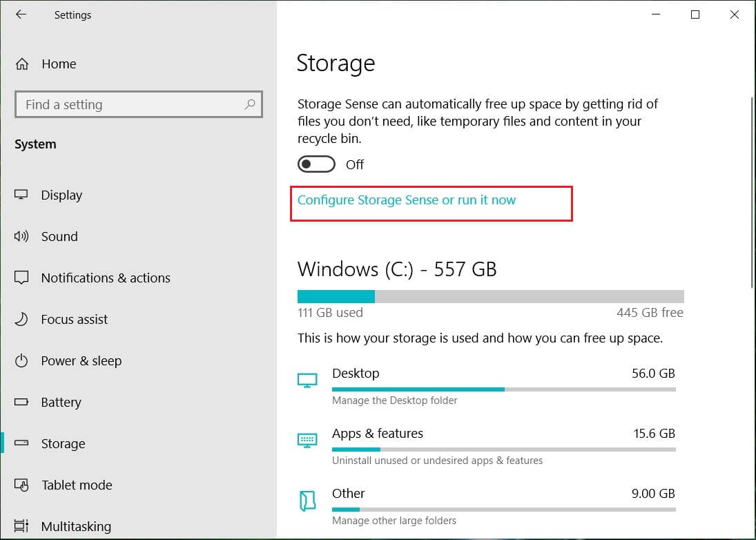Click the search magnifier icon
756x540 pixels.
tap(249, 104)
